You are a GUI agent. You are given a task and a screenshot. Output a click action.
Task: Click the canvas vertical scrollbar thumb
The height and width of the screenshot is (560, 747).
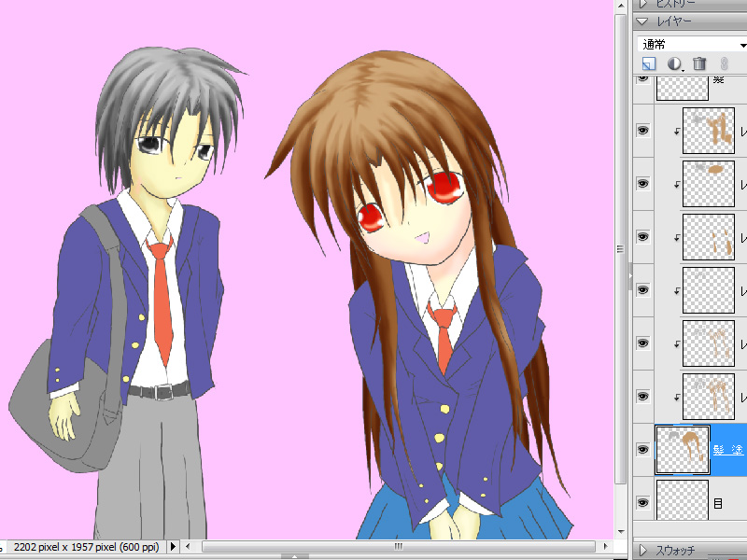click(x=620, y=249)
